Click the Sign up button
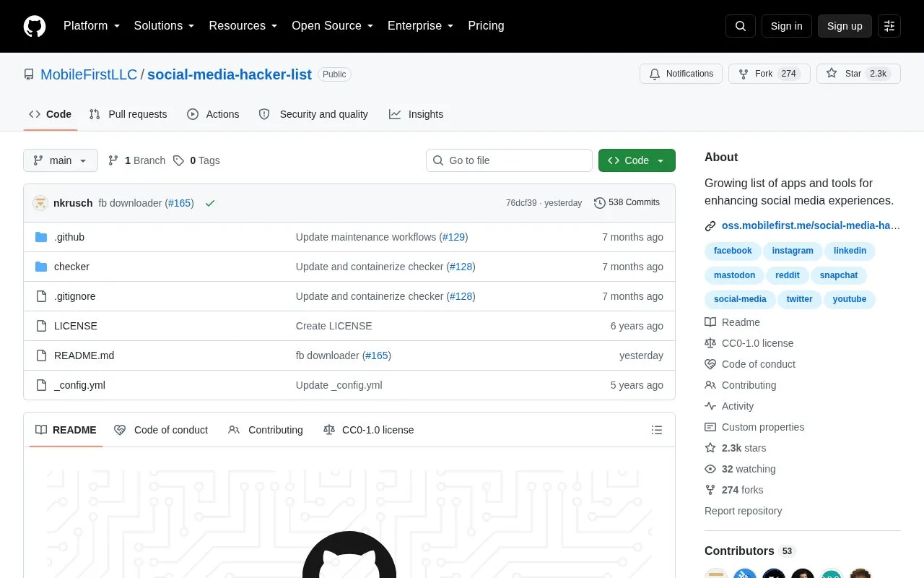 845,26
